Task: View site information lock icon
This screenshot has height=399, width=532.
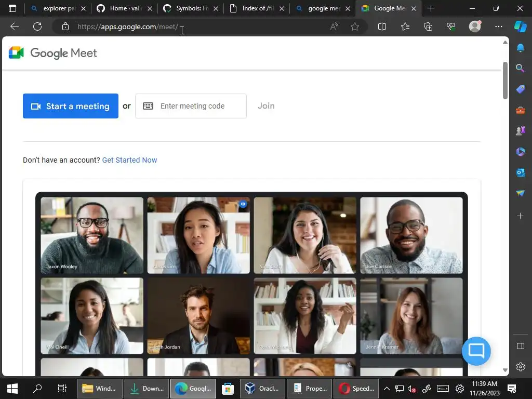Action: point(65,26)
